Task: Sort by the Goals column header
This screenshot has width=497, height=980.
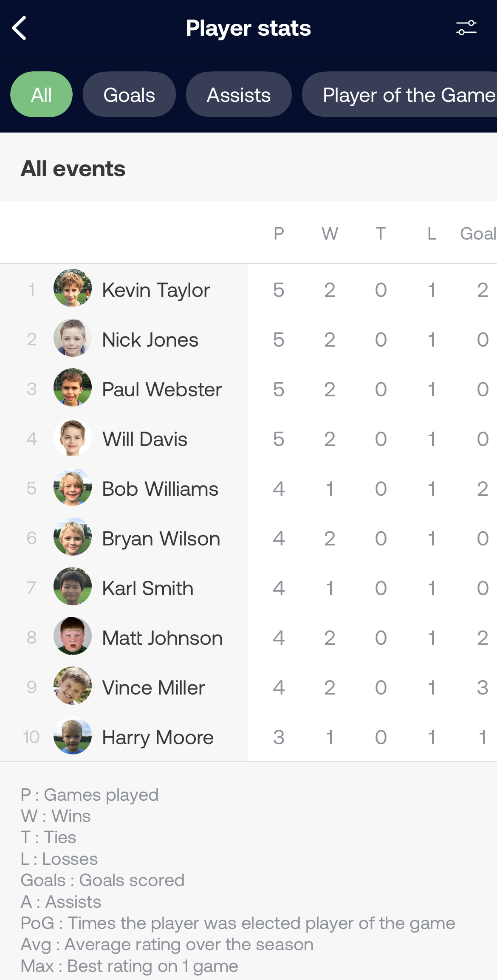Action: pyautogui.click(x=478, y=234)
